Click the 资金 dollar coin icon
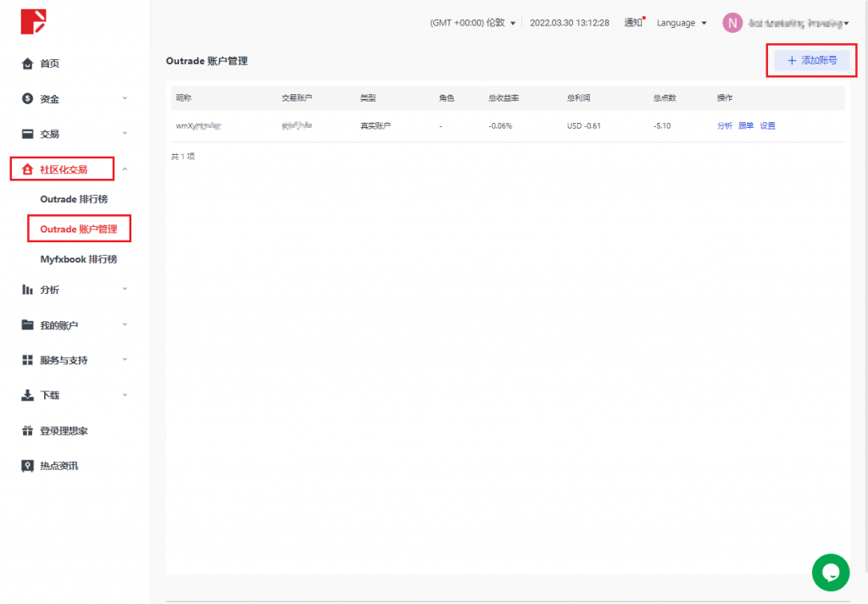Screen dimensions: 868x604 (x=27, y=99)
